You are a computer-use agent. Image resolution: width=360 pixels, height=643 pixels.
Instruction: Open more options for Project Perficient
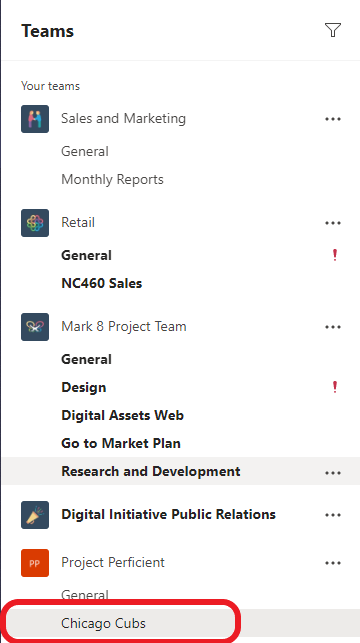(x=333, y=563)
